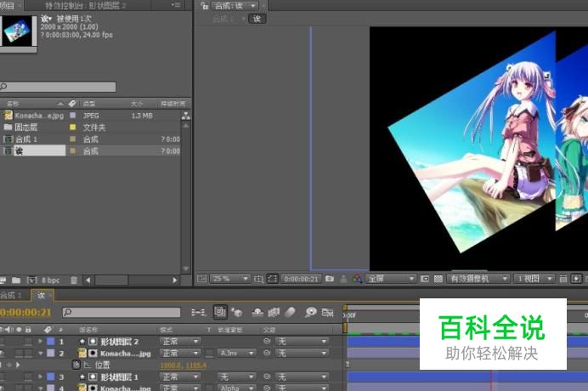Screen dimensions: 588x391
Task: Open 合成: 诶 composition selector dropdown
Action: pyautogui.click(x=235, y=6)
